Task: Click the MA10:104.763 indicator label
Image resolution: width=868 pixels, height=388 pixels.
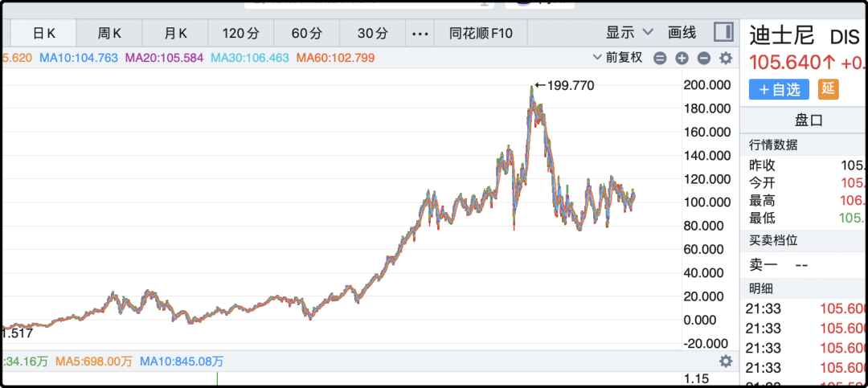Action: (79, 58)
